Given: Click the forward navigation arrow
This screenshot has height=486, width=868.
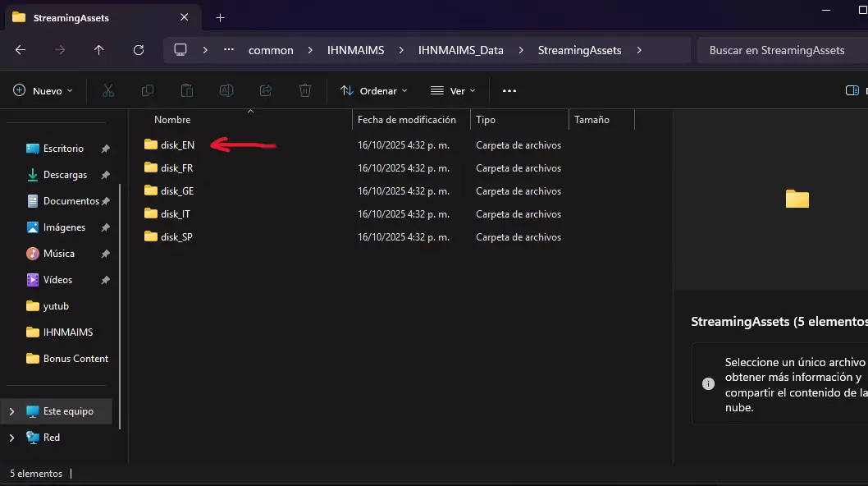Looking at the screenshot, I should point(60,50).
